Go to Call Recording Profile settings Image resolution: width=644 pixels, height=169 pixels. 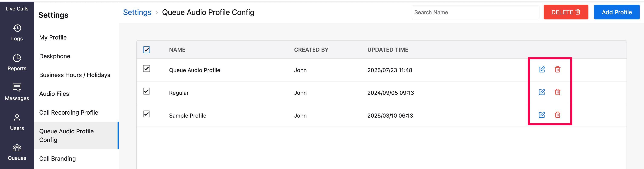click(69, 112)
